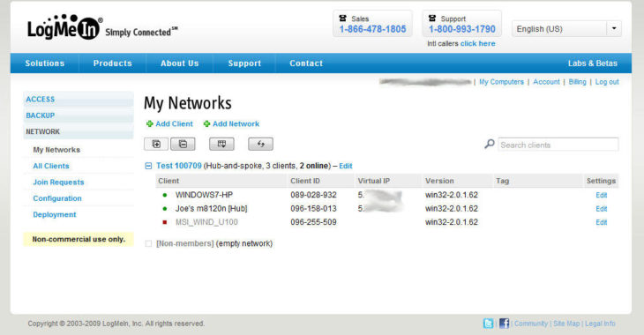Open the Products menu
The image size is (644, 335).
[113, 63]
